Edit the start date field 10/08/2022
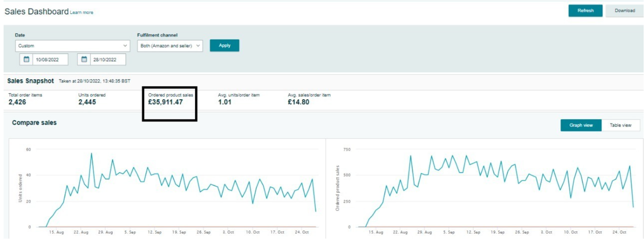The width and height of the screenshot is (644, 239). [50, 59]
